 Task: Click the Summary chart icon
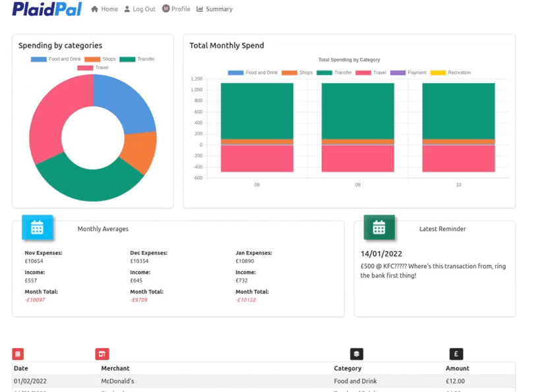(x=200, y=9)
